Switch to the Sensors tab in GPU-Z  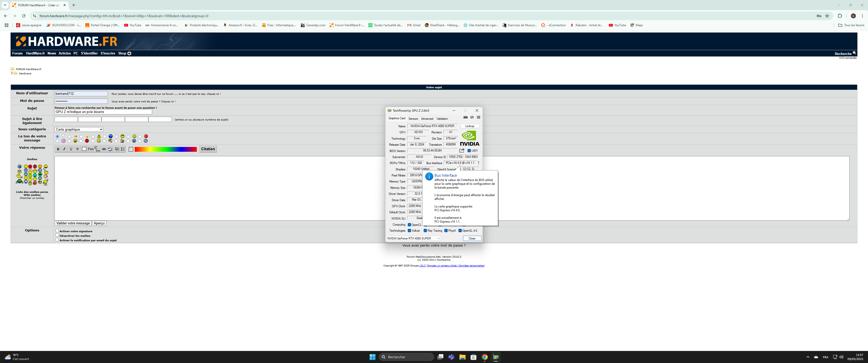click(413, 118)
